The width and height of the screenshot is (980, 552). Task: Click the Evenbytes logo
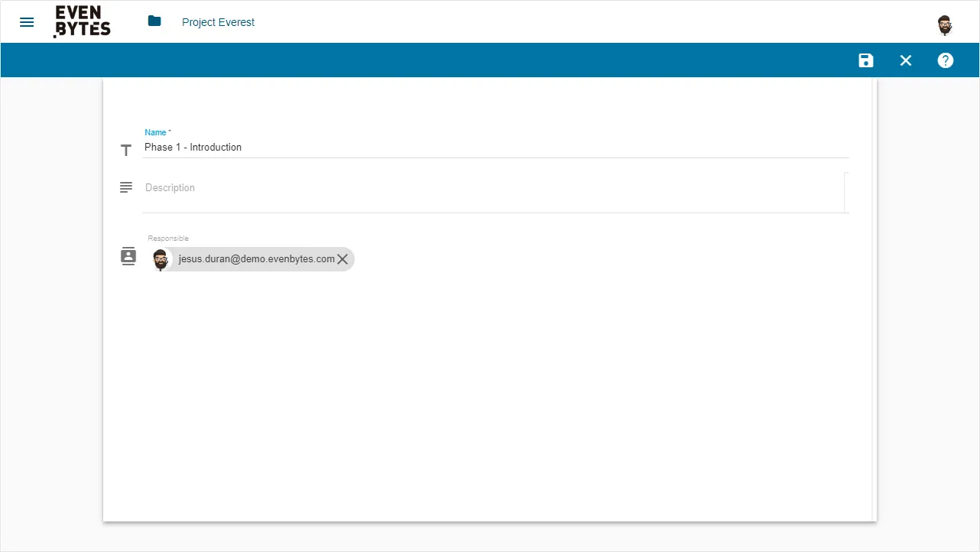click(83, 21)
